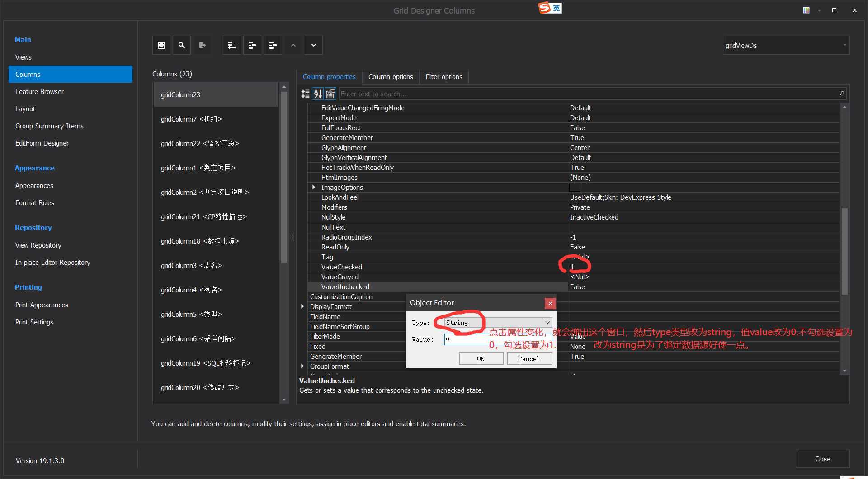Screen dimensions: 868x479
Task: Open In-place Editor Repository page
Action: pos(71,263)
